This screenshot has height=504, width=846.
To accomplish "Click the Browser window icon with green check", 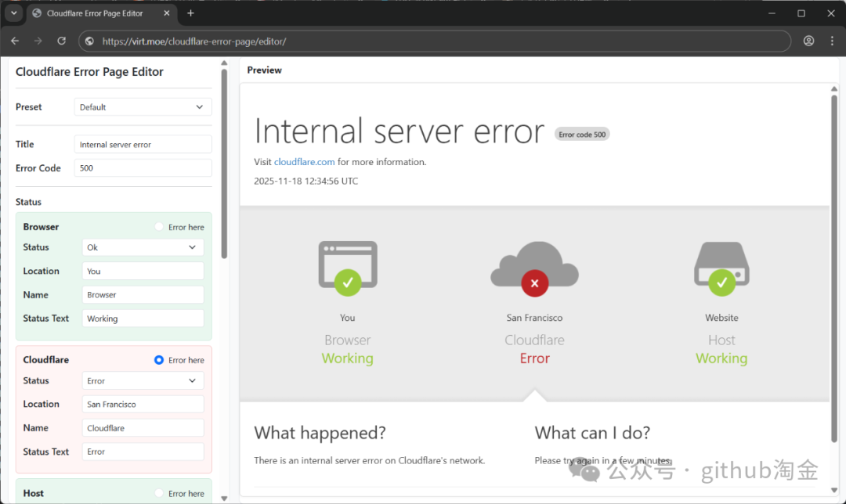I will (347, 267).
